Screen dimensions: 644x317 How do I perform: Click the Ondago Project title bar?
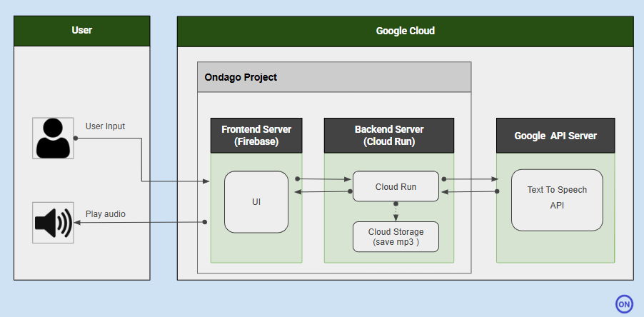[334, 77]
